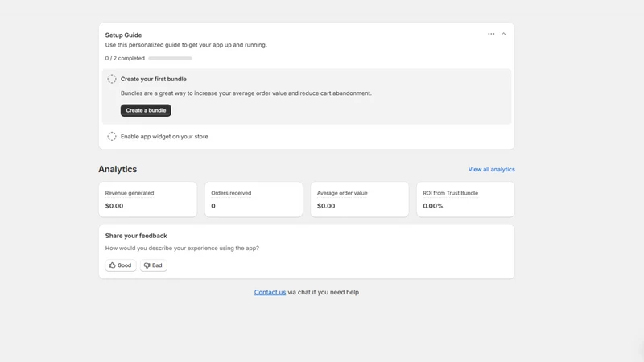This screenshot has height=362, width=644.
Task: Mark 'Enable app widget' step circle
Action: pyautogui.click(x=112, y=136)
